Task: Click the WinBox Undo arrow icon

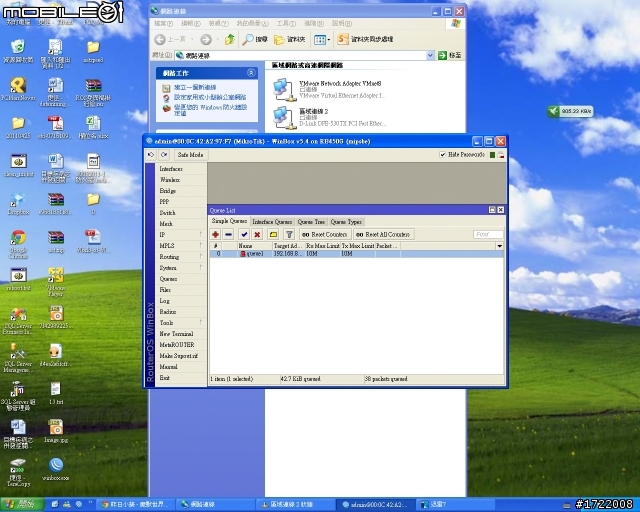Action: pos(151,155)
